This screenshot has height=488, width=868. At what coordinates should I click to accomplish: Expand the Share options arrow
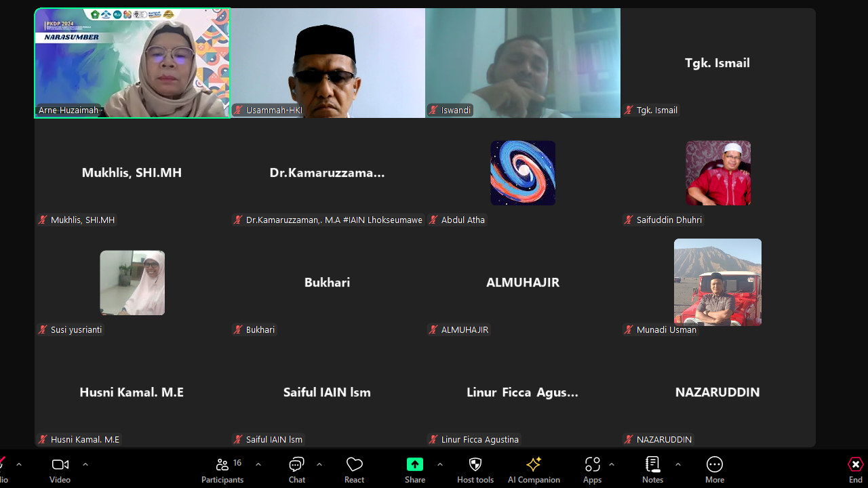(x=440, y=464)
